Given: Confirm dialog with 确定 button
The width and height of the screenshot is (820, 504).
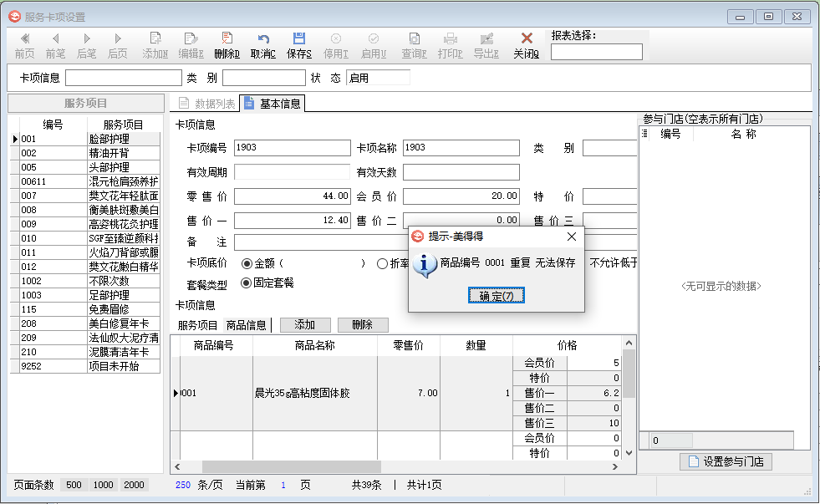Looking at the screenshot, I should 496,296.
